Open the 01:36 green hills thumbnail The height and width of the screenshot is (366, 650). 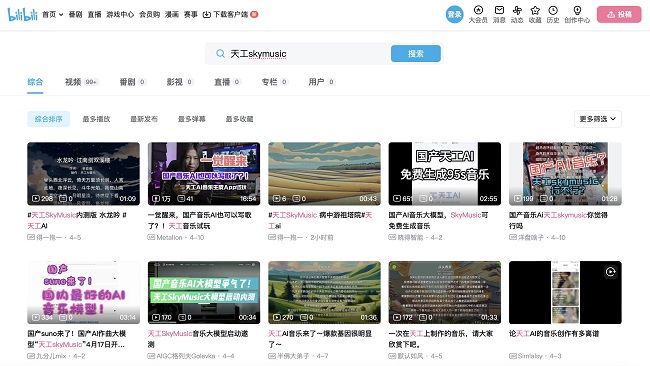pyautogui.click(x=324, y=292)
